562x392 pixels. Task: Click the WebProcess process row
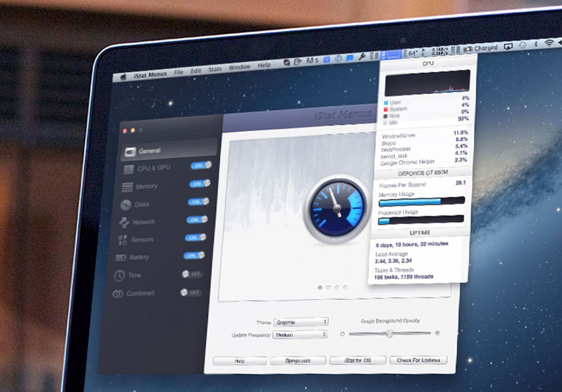[423, 148]
